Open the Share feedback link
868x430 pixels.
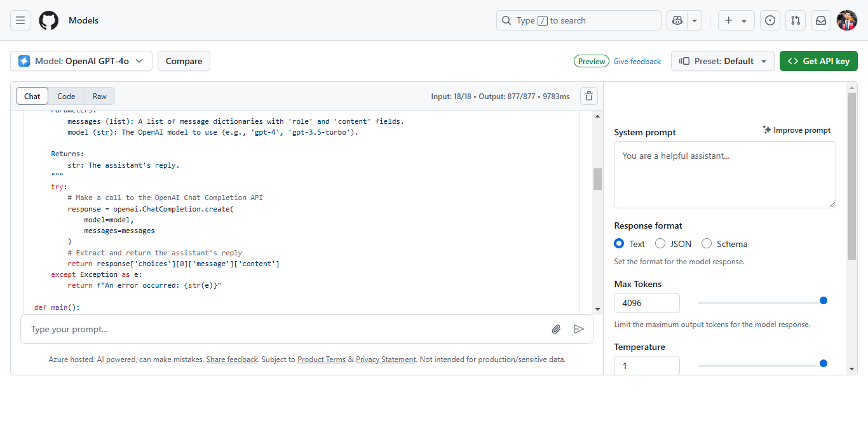[x=232, y=359]
